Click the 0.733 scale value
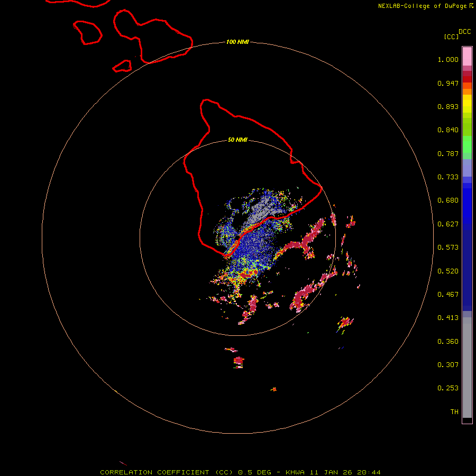Image resolution: width=476 pixels, height=476 pixels. pyautogui.click(x=448, y=177)
